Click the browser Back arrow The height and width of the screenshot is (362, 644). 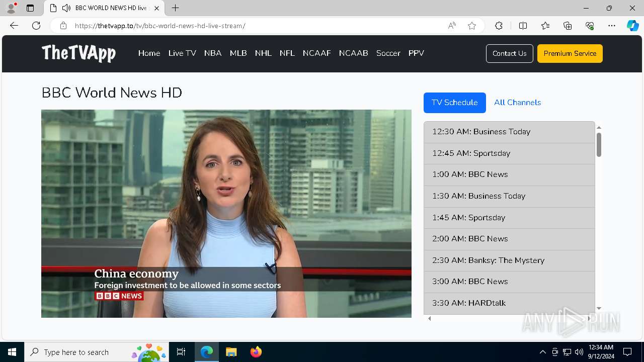click(14, 26)
